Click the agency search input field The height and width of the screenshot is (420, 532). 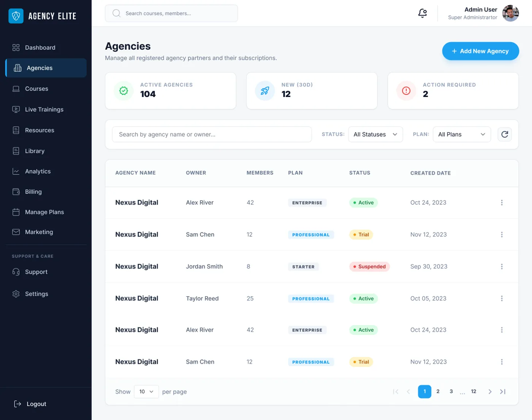click(x=212, y=134)
